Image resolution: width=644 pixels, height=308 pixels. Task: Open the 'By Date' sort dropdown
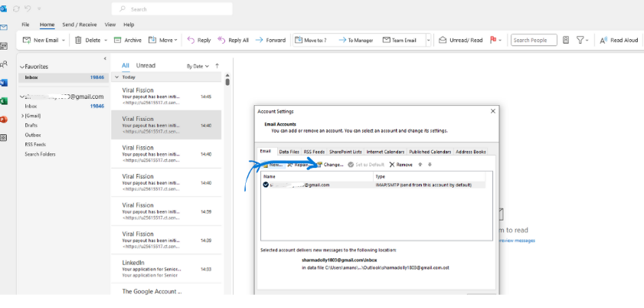point(198,66)
